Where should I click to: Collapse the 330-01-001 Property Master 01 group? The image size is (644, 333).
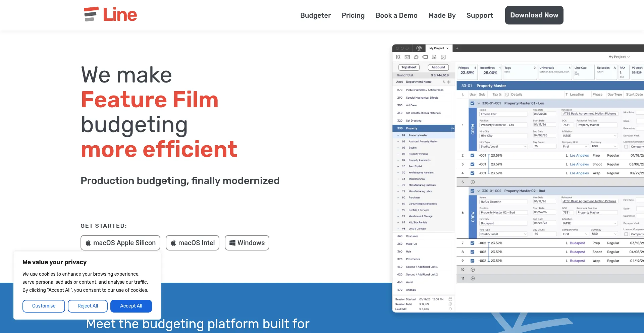pos(479,103)
